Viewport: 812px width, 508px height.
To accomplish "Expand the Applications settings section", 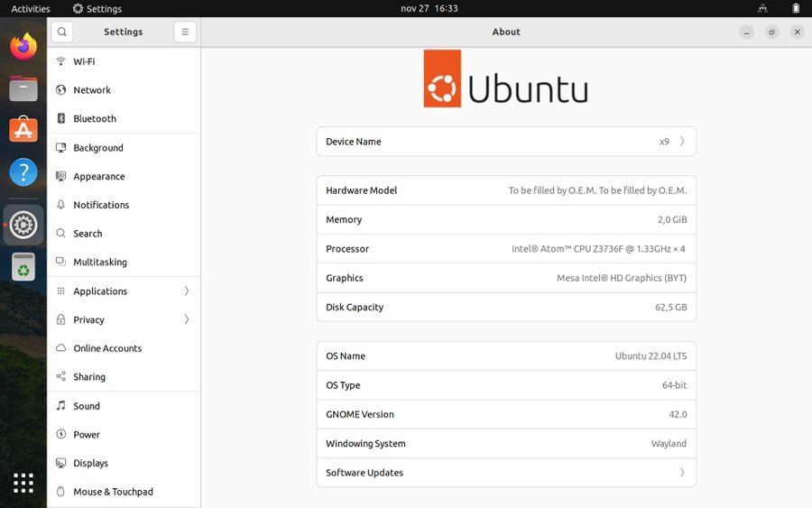I will 124,291.
